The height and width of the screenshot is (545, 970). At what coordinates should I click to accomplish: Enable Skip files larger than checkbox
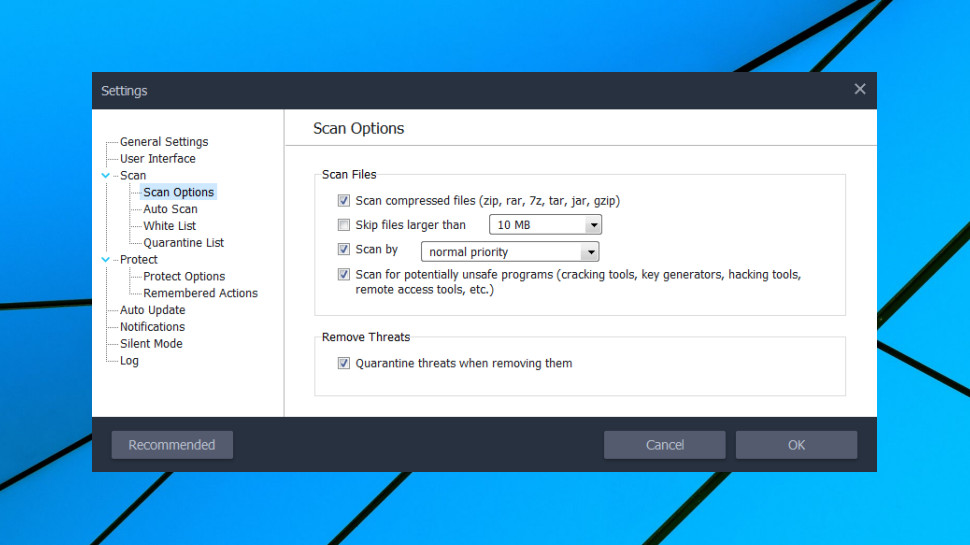click(343, 225)
